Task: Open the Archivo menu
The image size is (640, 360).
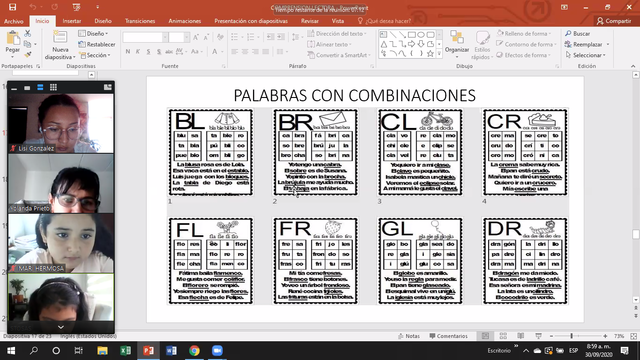Action: (13, 21)
